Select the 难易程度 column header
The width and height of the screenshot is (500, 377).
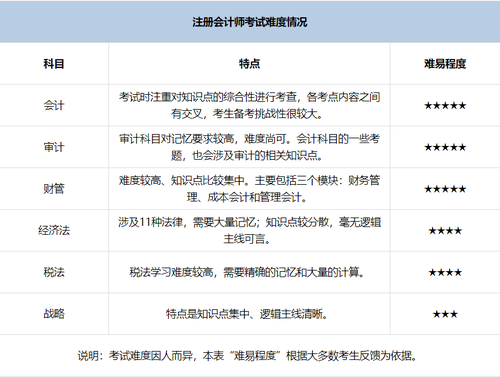point(445,64)
